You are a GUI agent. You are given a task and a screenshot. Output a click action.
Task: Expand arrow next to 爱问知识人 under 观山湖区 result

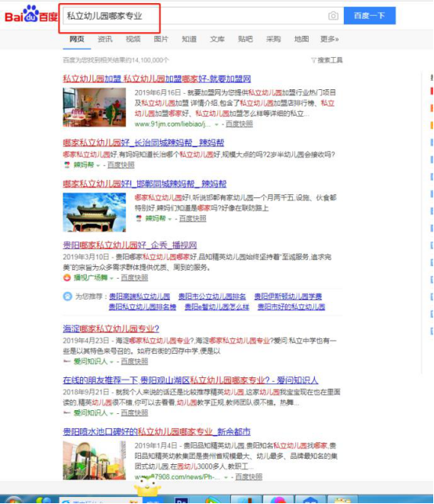point(112,413)
